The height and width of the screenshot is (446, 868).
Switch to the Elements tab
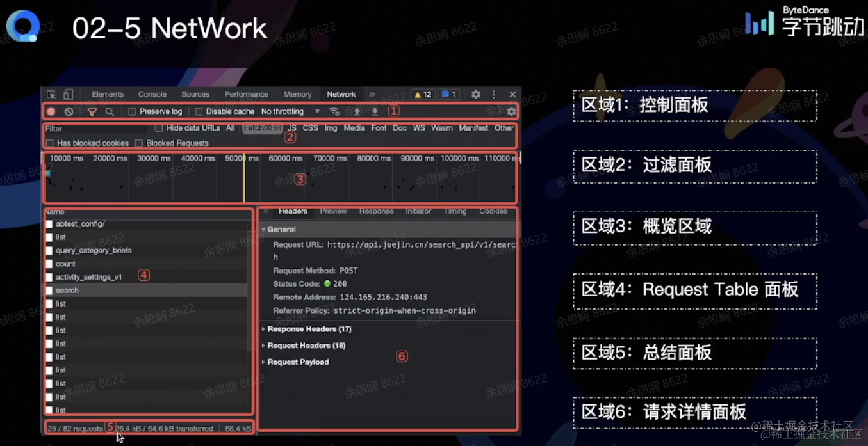click(108, 94)
